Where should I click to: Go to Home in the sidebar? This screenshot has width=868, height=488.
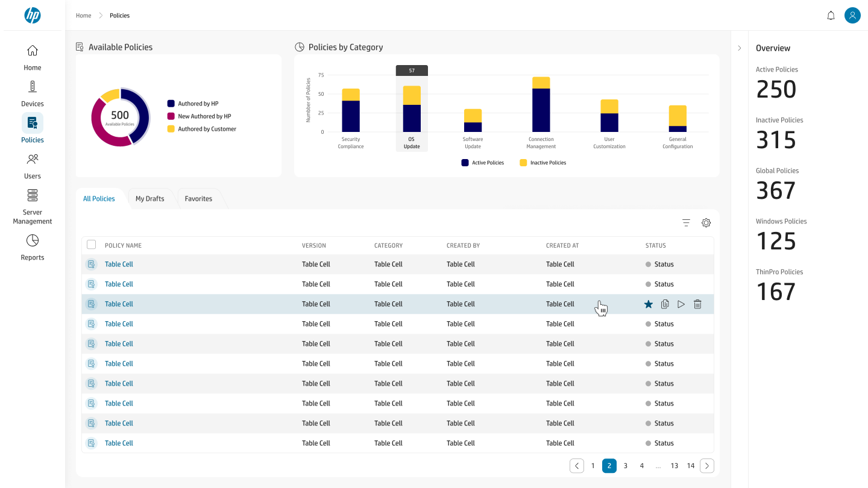point(33,58)
